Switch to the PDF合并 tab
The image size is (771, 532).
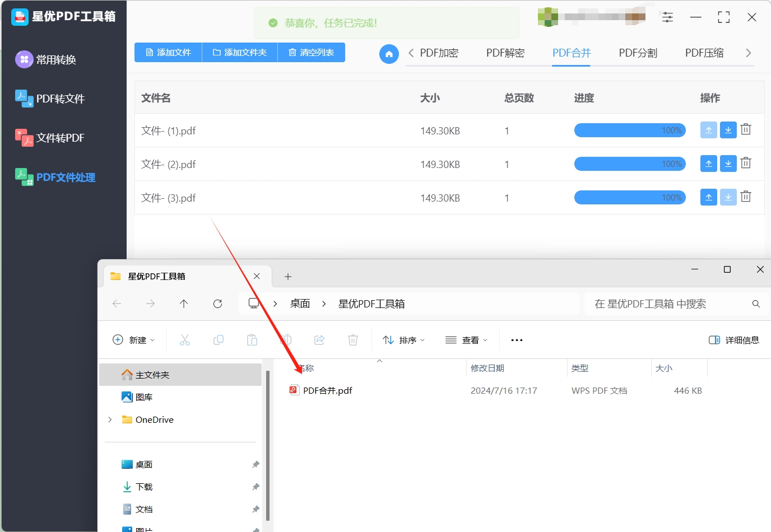coord(572,53)
